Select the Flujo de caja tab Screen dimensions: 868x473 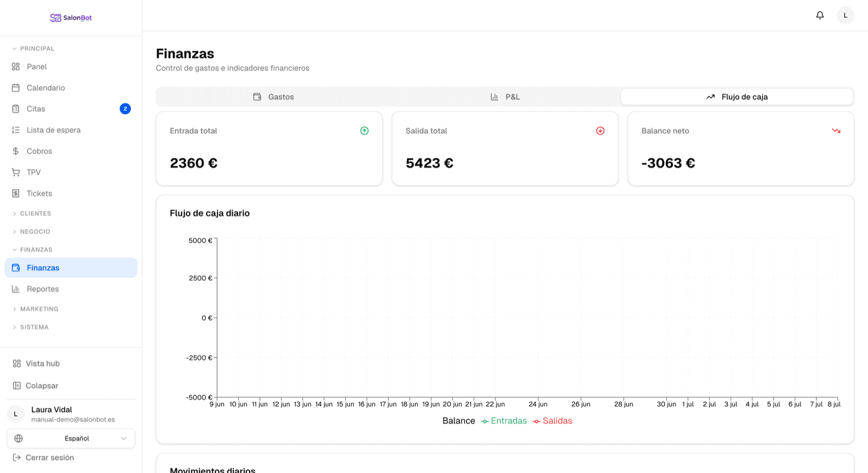(x=737, y=97)
